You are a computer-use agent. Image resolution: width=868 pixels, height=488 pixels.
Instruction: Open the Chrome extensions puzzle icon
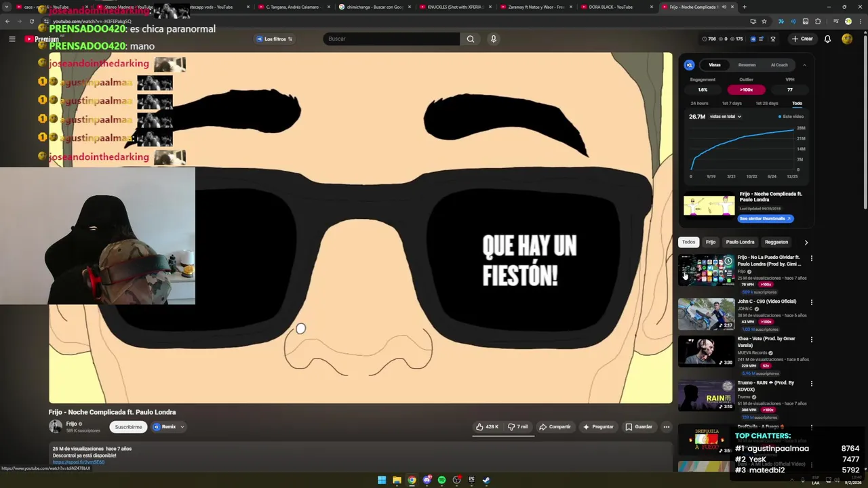(x=818, y=21)
